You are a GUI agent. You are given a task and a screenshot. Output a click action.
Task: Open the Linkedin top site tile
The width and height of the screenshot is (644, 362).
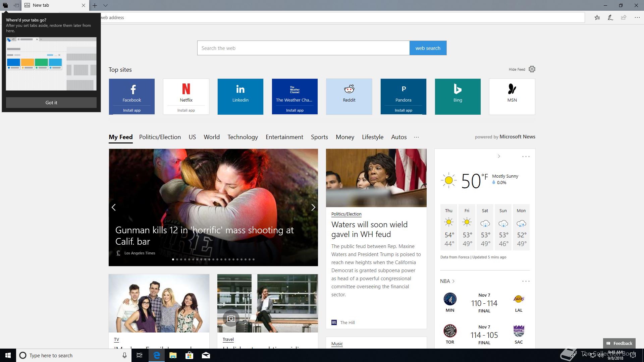click(240, 97)
